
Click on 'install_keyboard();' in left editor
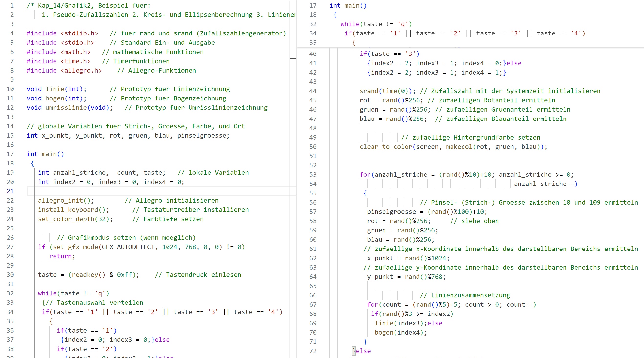73,210
